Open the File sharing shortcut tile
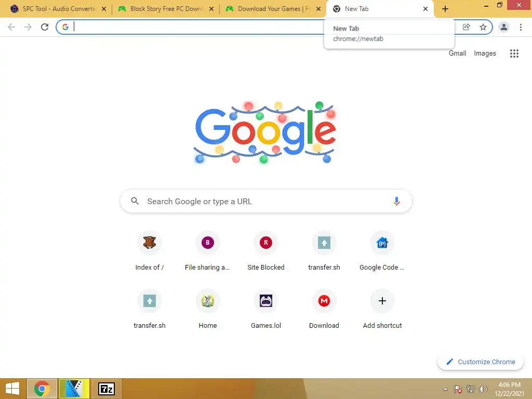The image size is (532, 399). click(207, 252)
